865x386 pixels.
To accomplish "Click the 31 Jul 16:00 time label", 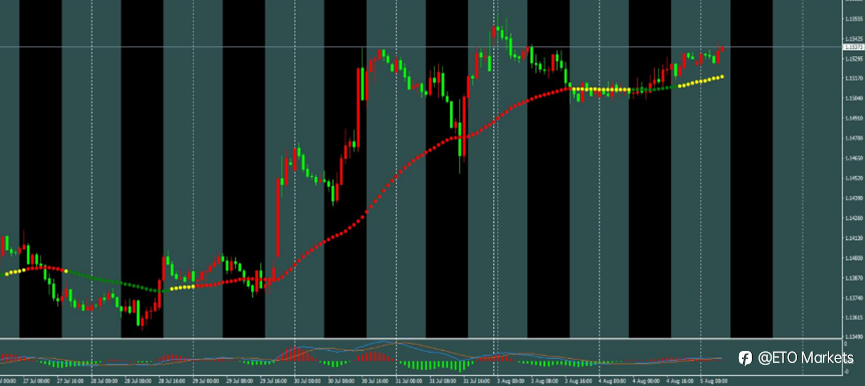I will click(x=477, y=380).
